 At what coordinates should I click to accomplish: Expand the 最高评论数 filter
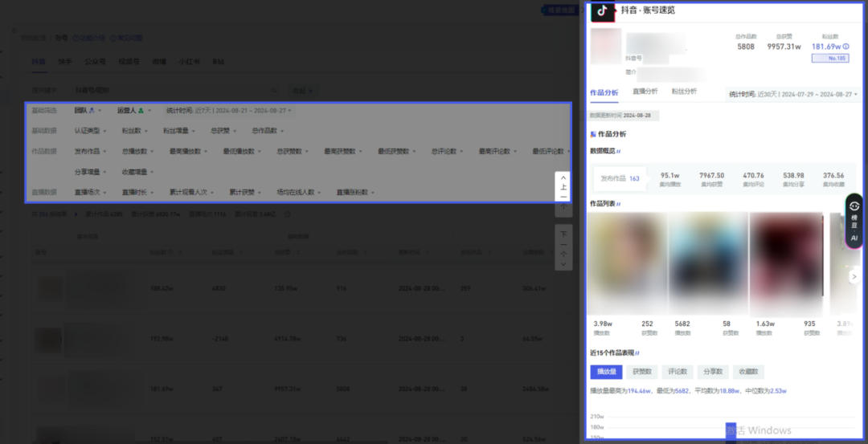[497, 151]
